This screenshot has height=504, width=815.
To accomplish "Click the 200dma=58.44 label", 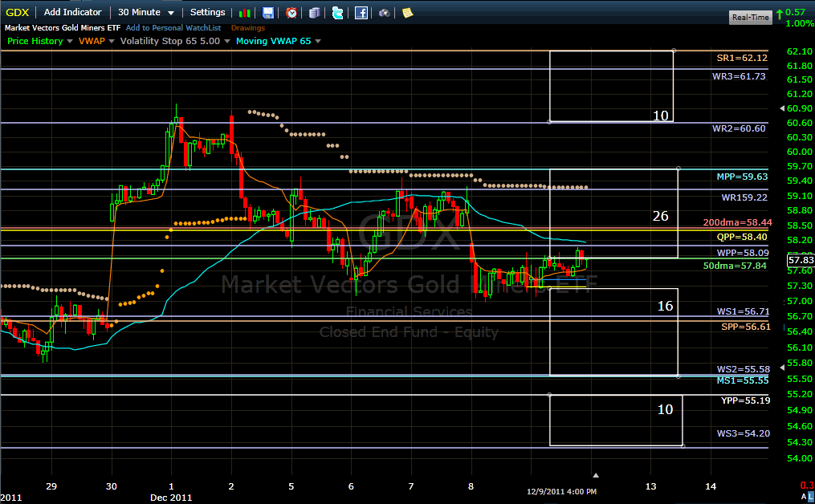I will 737,222.
